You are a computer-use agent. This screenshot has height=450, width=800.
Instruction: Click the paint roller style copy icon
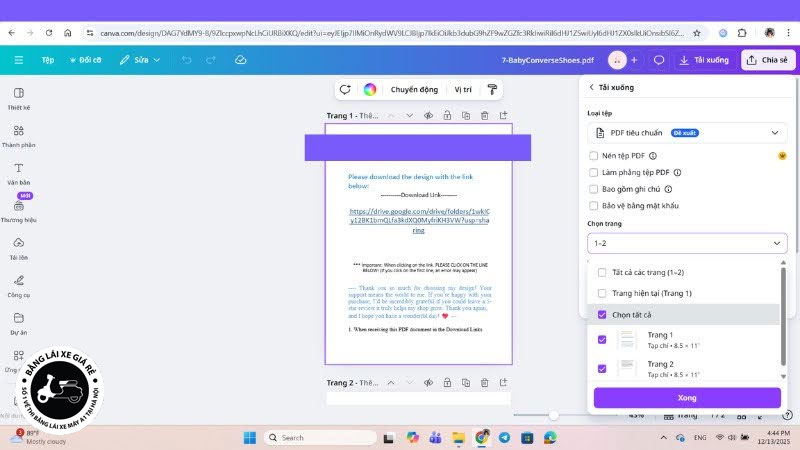[492, 89]
